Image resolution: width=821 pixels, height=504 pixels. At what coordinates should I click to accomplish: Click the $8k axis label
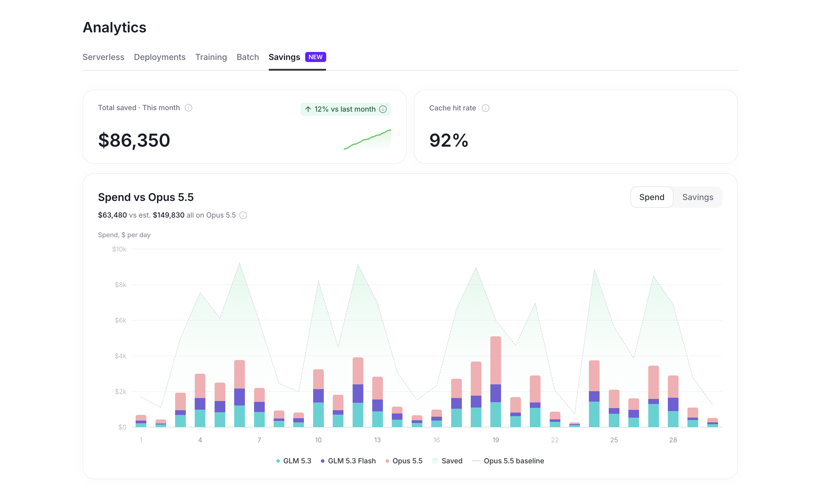coord(120,285)
